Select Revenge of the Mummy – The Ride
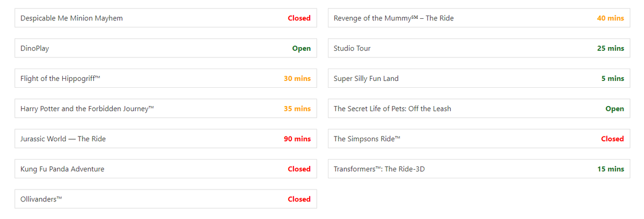The width and height of the screenshot is (644, 219). 393,18
